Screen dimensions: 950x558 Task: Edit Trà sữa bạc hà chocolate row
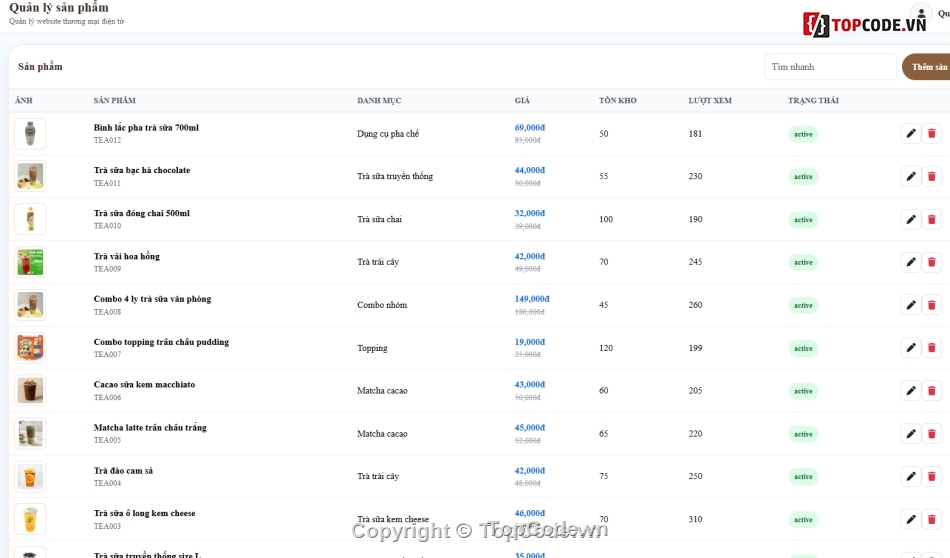pyautogui.click(x=911, y=176)
